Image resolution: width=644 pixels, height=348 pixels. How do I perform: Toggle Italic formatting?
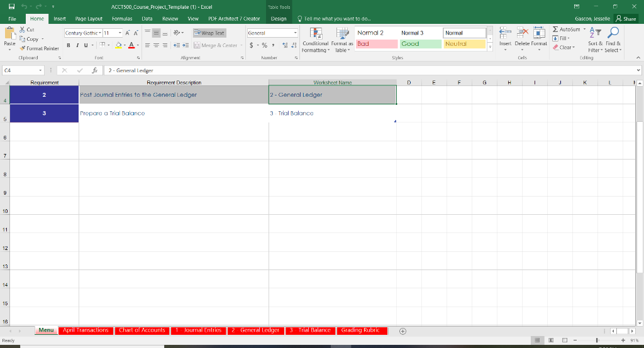point(77,45)
